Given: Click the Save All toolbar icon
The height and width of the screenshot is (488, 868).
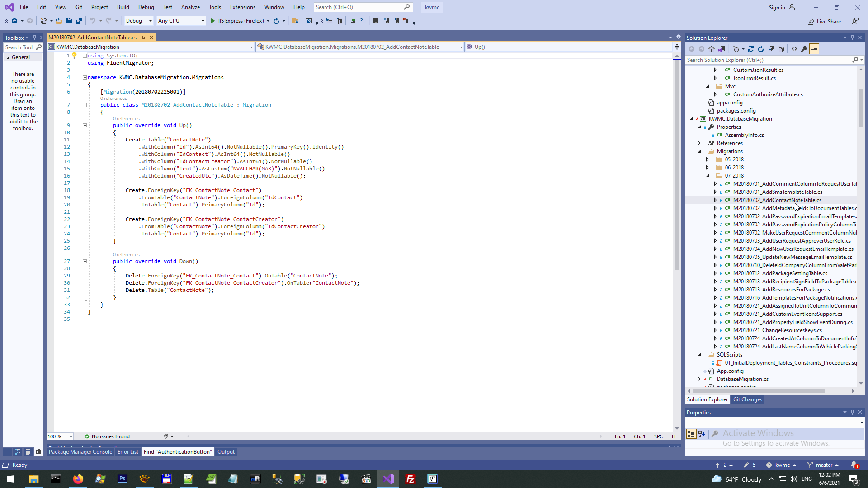Looking at the screenshot, I should pos(79,21).
